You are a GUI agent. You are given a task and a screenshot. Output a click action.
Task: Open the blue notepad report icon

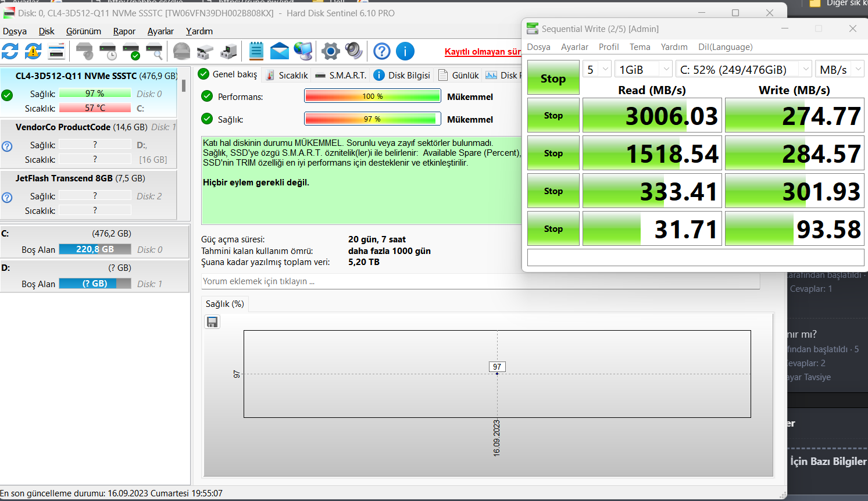[256, 51]
